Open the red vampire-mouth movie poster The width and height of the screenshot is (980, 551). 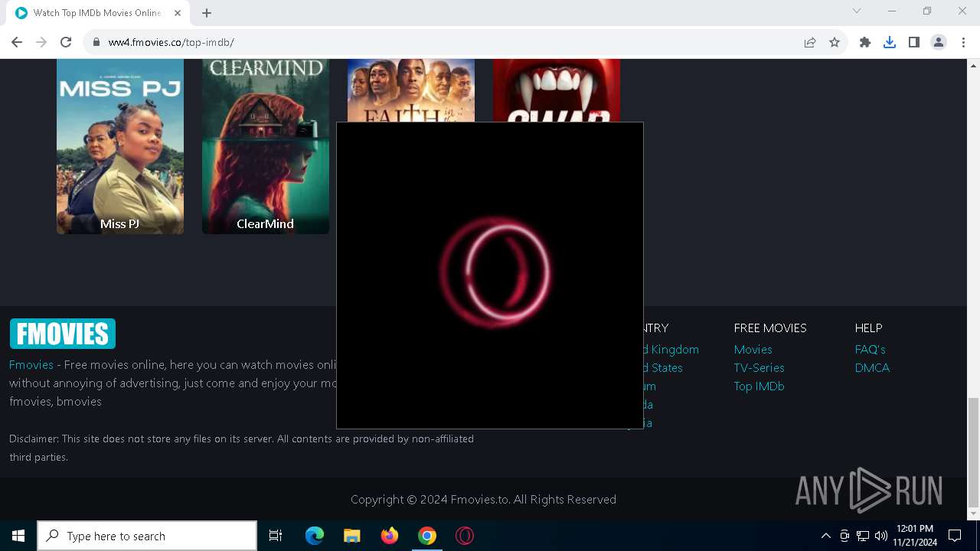coord(557,90)
